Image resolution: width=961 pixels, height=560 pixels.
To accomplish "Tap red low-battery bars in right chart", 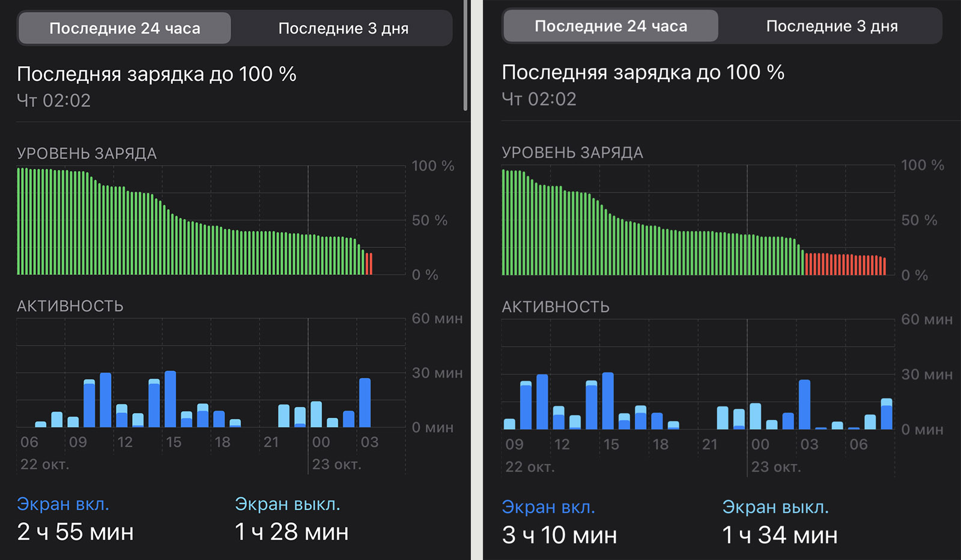I will pyautogui.click(x=844, y=265).
